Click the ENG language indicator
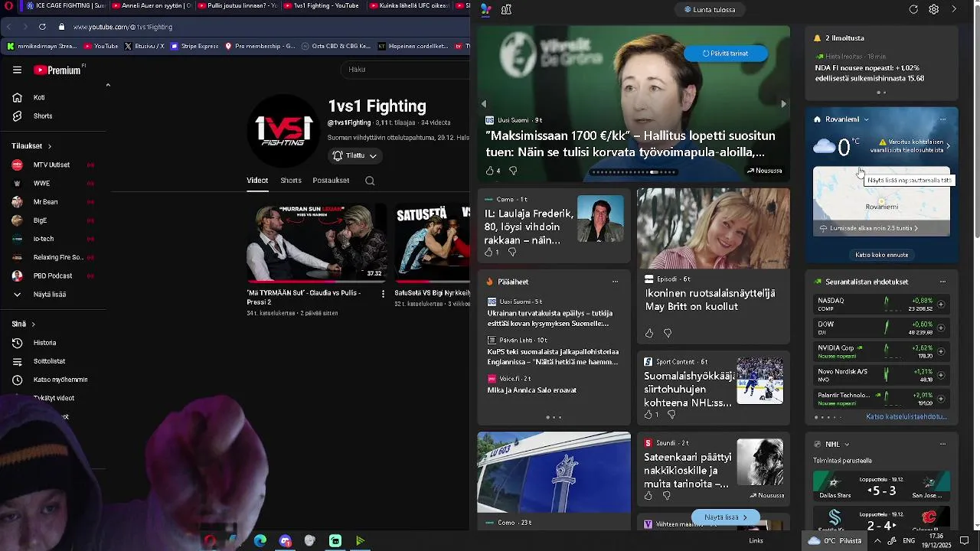This screenshot has height=551, width=980. 909,541
